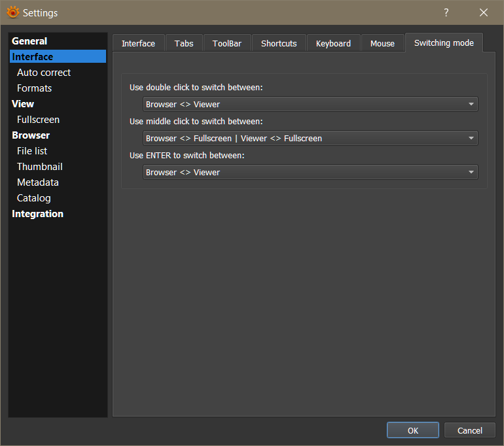Switch to the Shortcuts tab
Image resolution: width=504 pixels, height=446 pixels.
[279, 43]
